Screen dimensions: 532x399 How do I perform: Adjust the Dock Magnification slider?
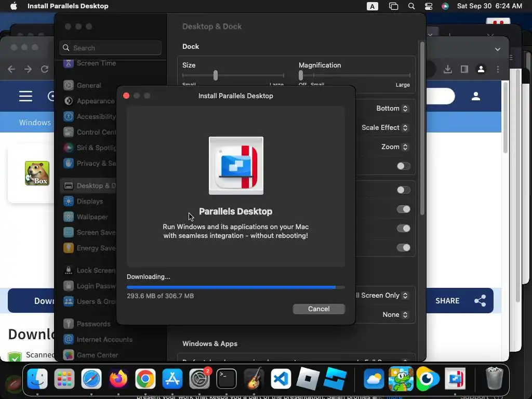pyautogui.click(x=301, y=75)
